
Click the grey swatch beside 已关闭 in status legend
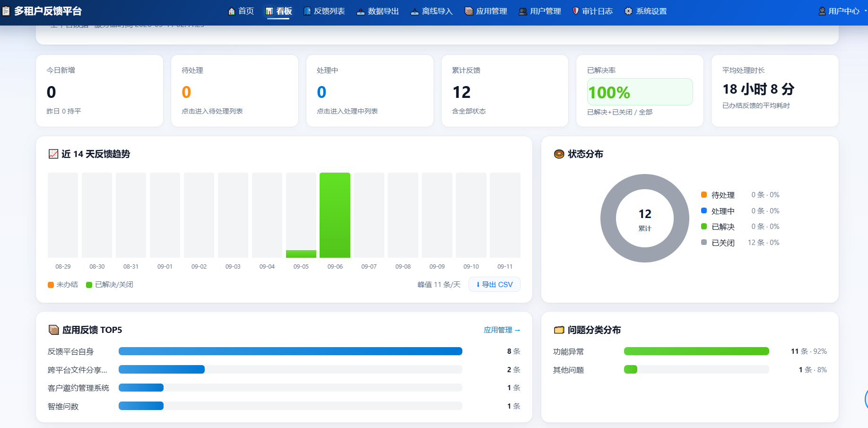pyautogui.click(x=704, y=243)
